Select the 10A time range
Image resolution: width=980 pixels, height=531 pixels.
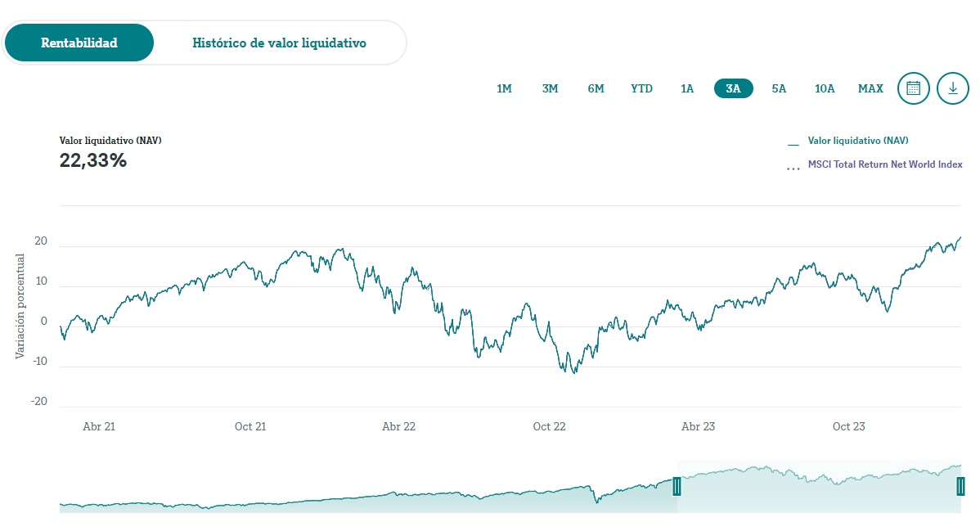tap(825, 88)
